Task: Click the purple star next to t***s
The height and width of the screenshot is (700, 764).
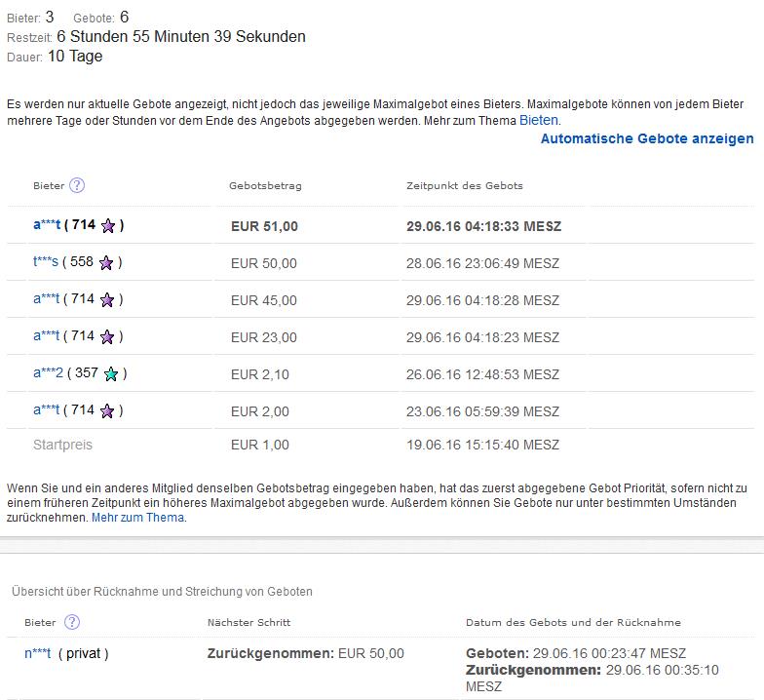Action: coord(106,263)
